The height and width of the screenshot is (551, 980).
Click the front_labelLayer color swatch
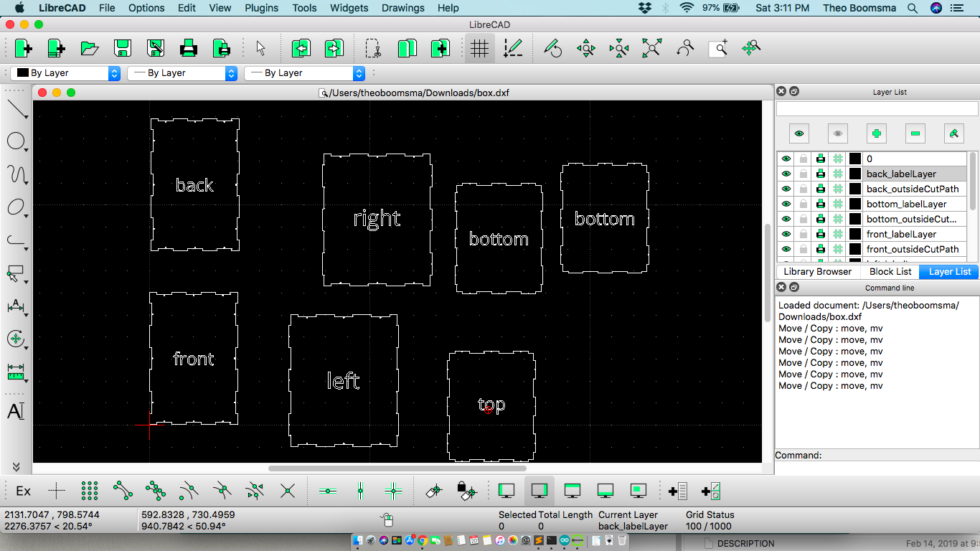[x=855, y=234]
